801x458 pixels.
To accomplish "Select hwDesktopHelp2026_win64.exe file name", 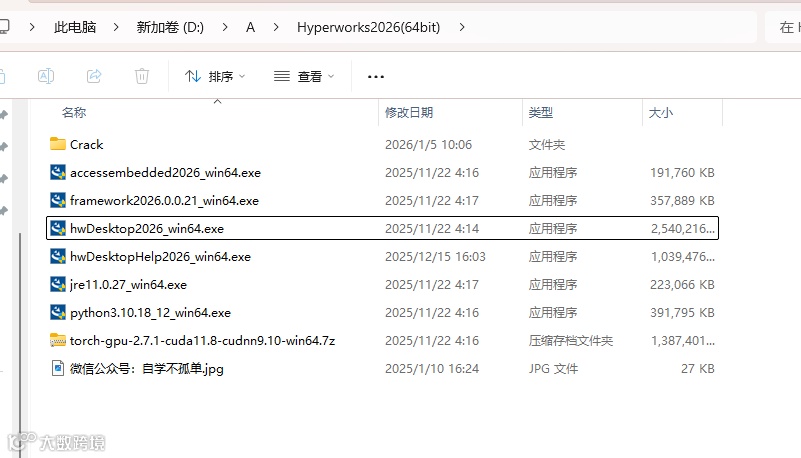I will (160, 257).
